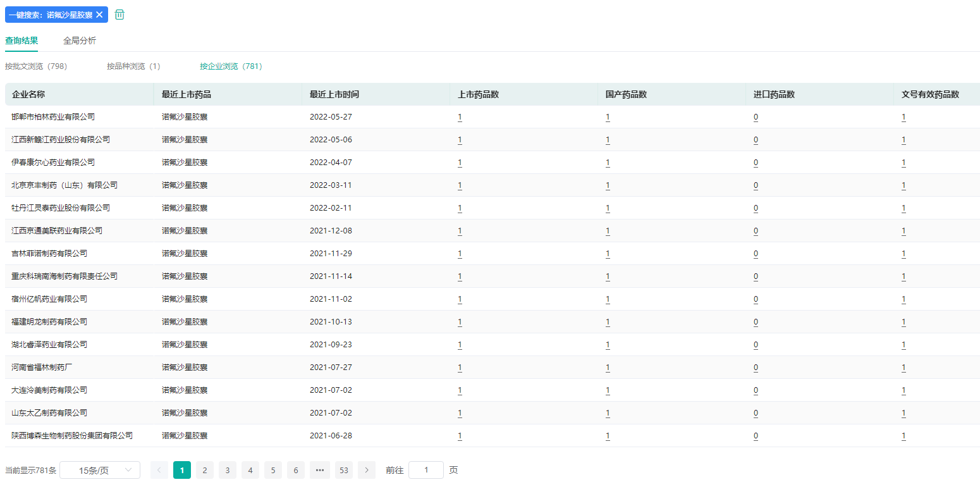Click 文号有效药品数 for 山东太乙制药有限公司
This screenshot has height=482, width=980.
903,413
